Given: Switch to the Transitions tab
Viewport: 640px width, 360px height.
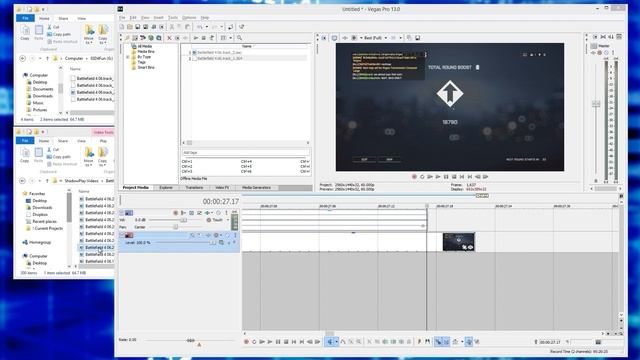Looking at the screenshot, I should 194,188.
